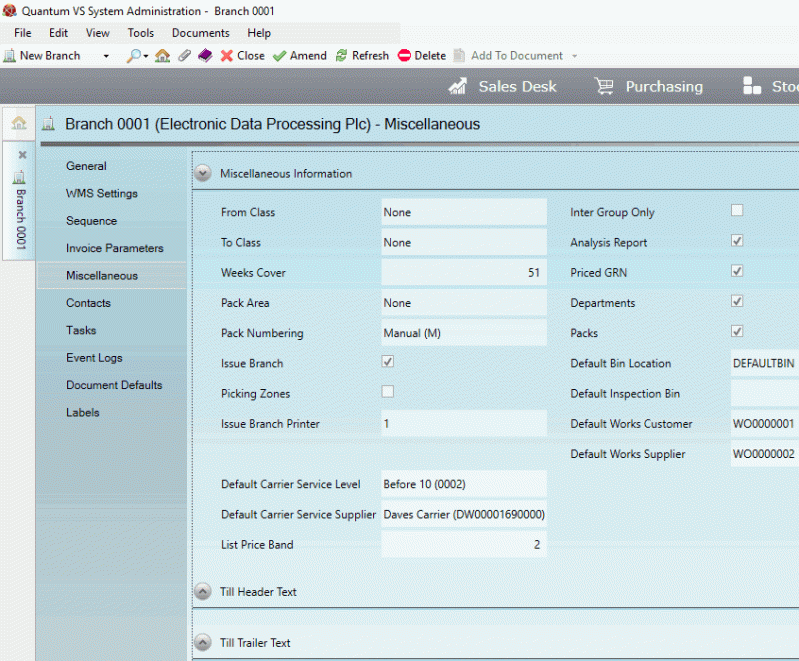Select Contacts in the left navigation
The width and height of the screenshot is (799, 661).
88,303
